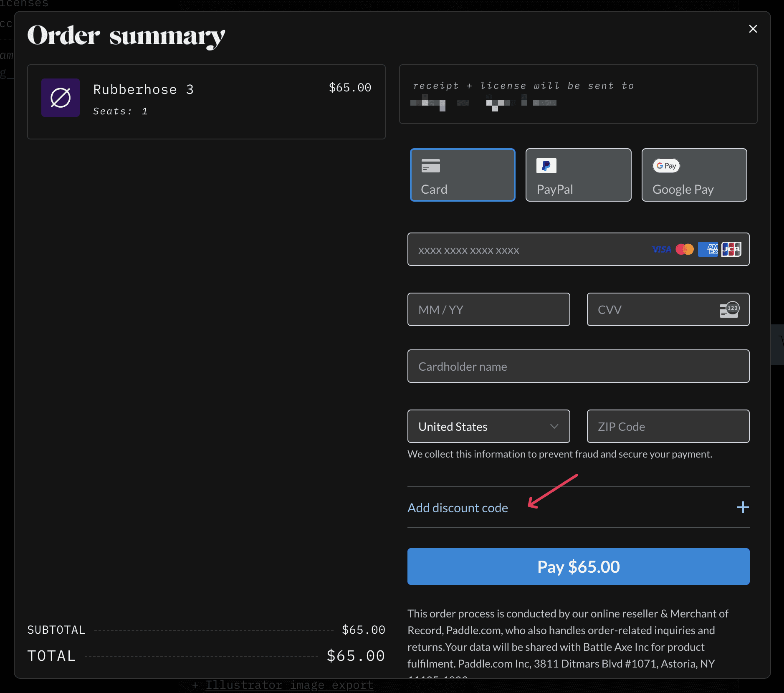Click the receipt + license recipient text
This screenshot has height=693, width=784.
pos(523,86)
